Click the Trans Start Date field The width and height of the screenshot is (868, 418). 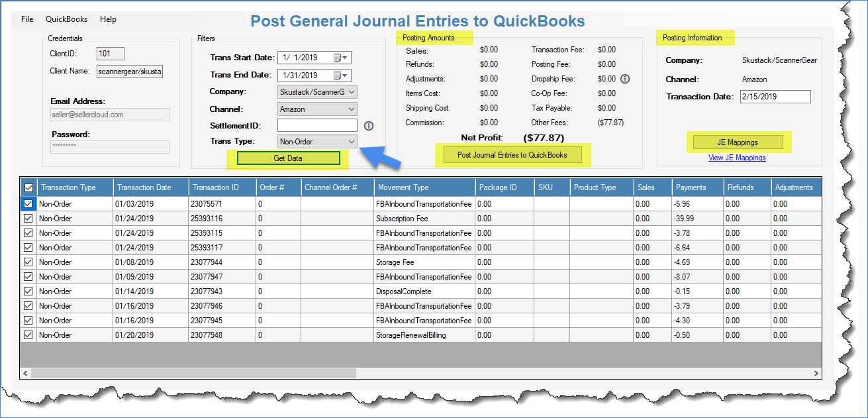click(314, 58)
